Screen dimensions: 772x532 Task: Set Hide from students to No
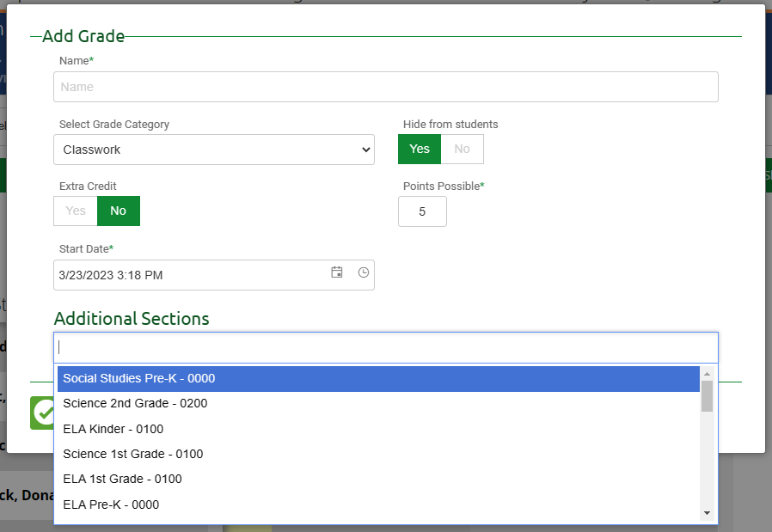tap(463, 149)
